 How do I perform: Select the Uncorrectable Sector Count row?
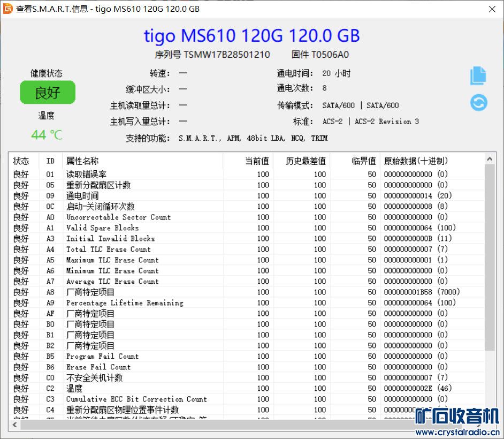click(247, 217)
